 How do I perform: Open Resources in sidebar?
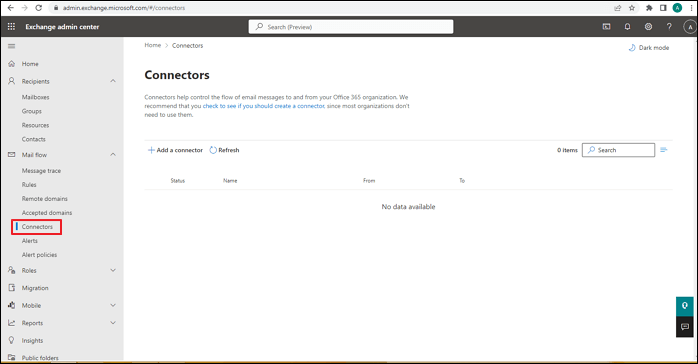point(36,125)
